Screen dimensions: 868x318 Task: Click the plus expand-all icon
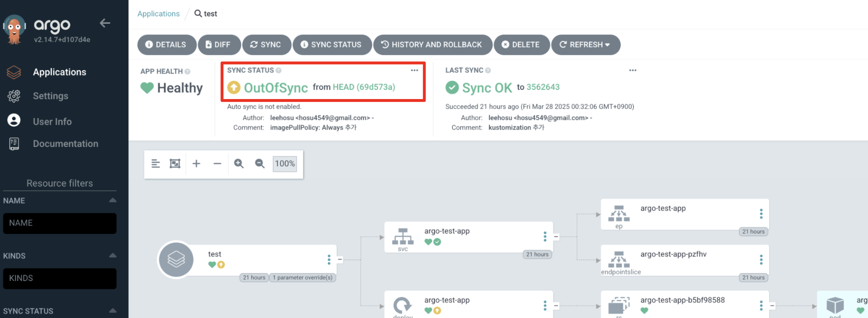(x=196, y=164)
